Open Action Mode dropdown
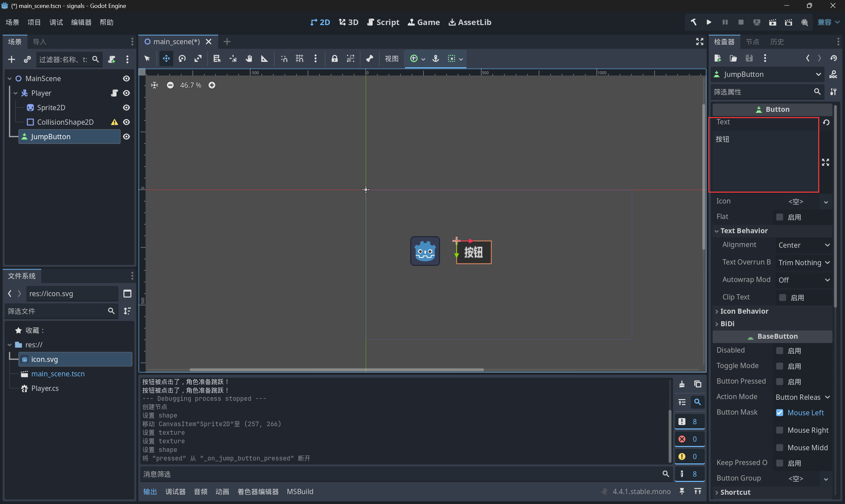This screenshot has width=845, height=504. (802, 397)
